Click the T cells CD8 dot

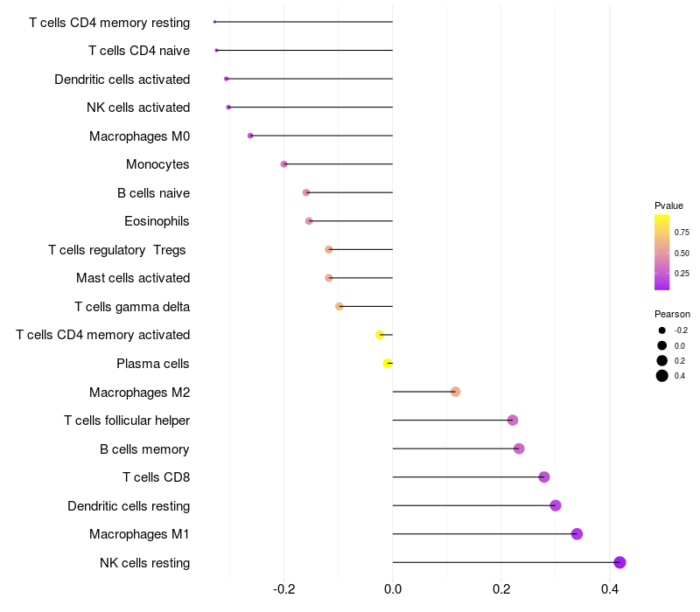point(544,477)
